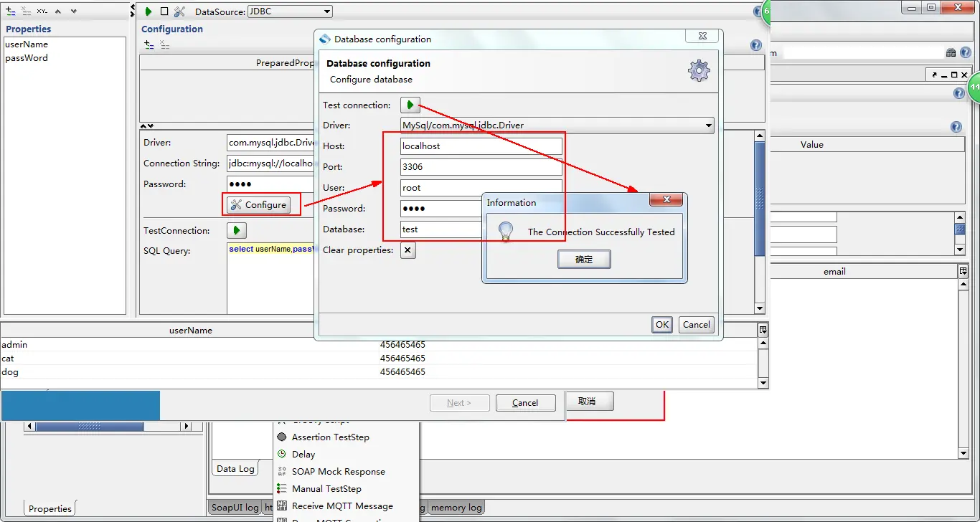Click add property icon in Properties toolbar

(10, 11)
